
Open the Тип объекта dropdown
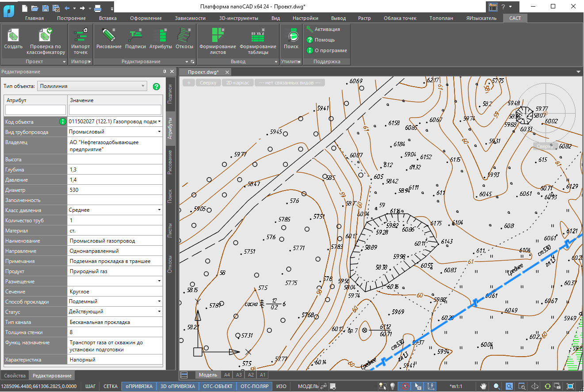point(92,86)
